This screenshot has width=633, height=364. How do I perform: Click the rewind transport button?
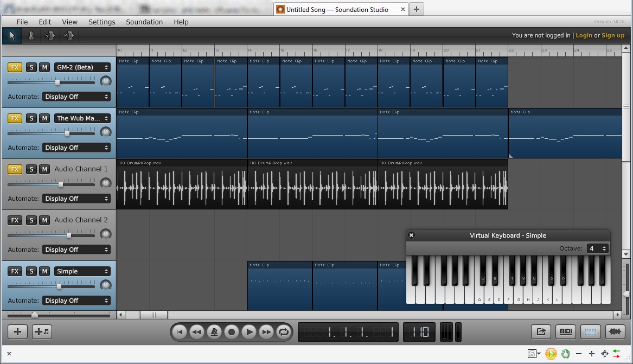coord(196,332)
